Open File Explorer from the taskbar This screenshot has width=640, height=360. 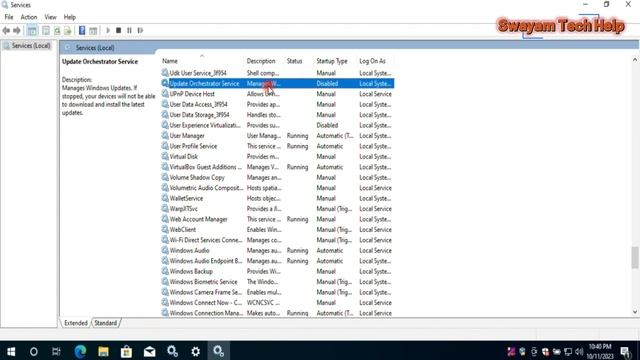[x=103, y=351]
